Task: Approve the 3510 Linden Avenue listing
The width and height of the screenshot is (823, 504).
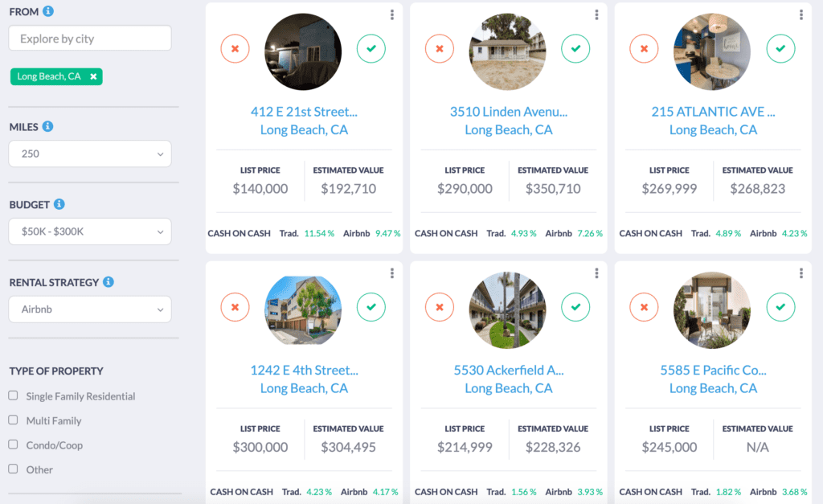Action: tap(575, 48)
